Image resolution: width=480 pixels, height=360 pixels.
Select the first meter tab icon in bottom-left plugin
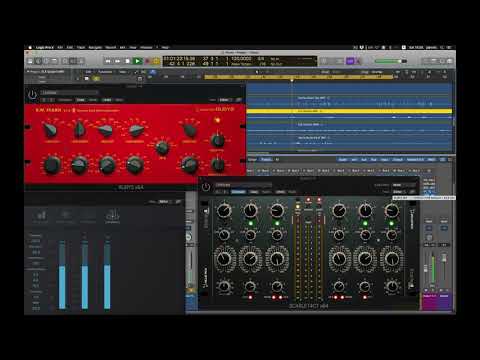[x=40, y=216]
